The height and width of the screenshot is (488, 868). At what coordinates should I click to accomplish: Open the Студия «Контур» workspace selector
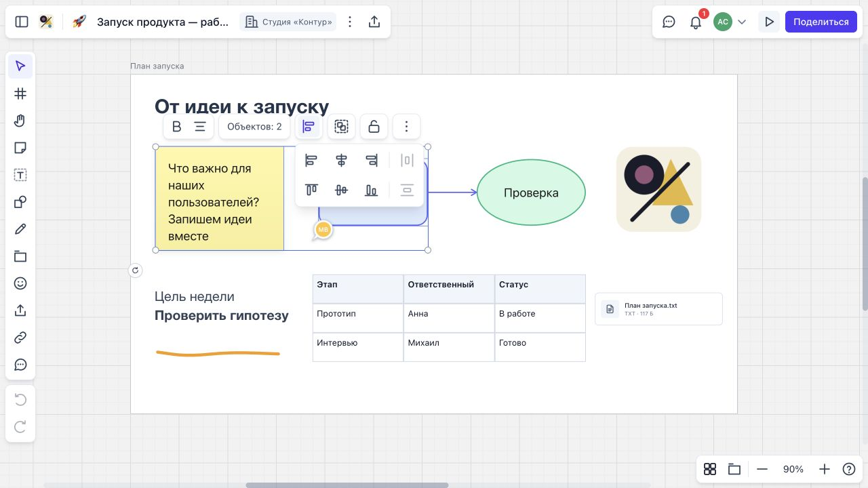pos(288,22)
